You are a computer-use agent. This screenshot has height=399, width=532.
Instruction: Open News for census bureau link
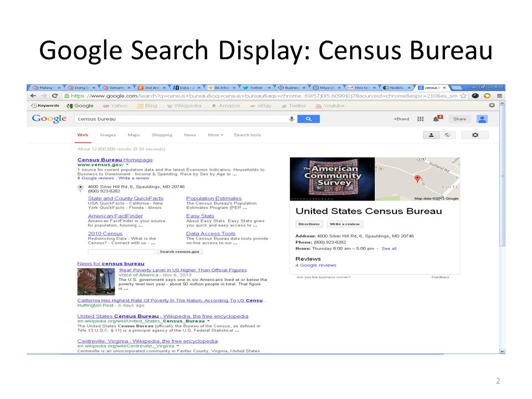pos(111,264)
